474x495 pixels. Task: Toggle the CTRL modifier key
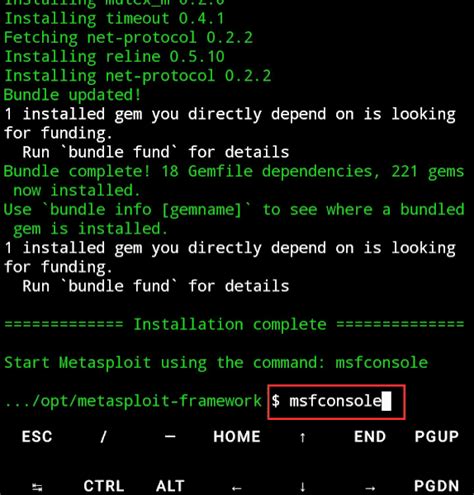pyautogui.click(x=104, y=486)
